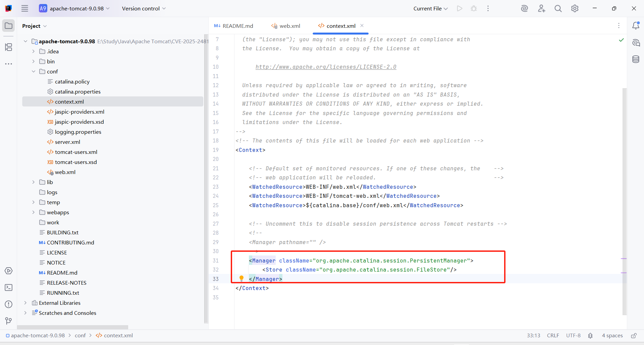The width and height of the screenshot is (644, 345).
Task: Toggle the Project tool window folder button
Action: [x=9, y=26]
